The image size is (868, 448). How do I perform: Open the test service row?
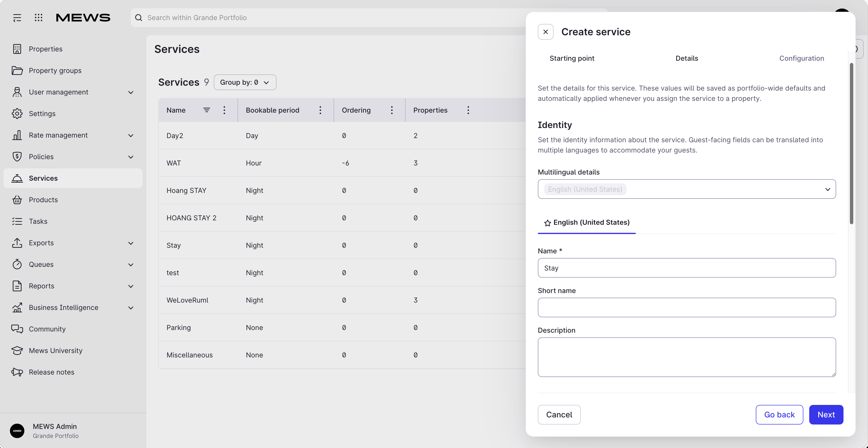(342, 273)
